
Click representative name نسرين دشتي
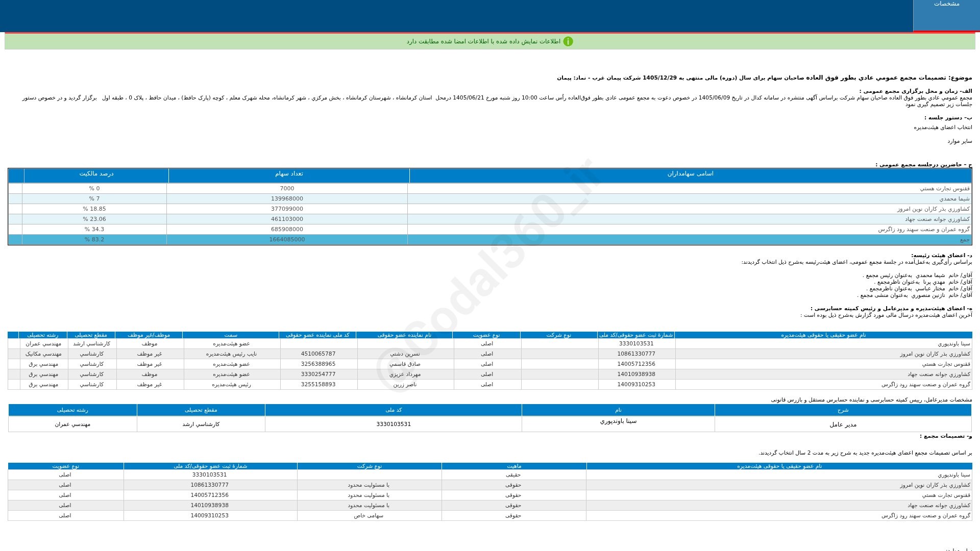405,354
